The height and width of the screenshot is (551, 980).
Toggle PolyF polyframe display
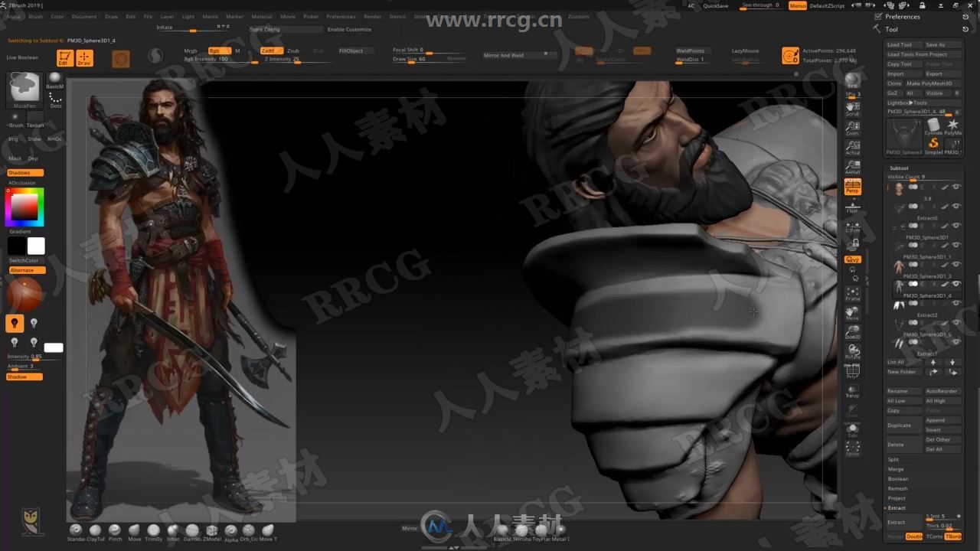point(852,372)
